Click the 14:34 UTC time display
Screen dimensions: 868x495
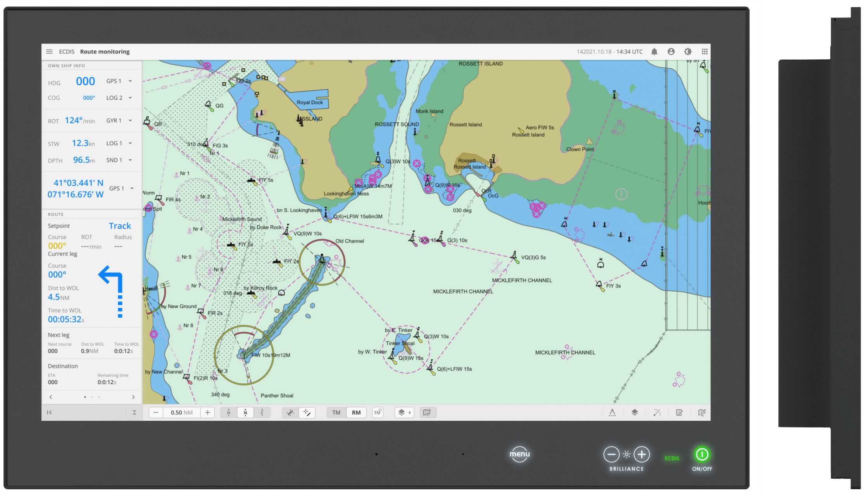click(629, 52)
